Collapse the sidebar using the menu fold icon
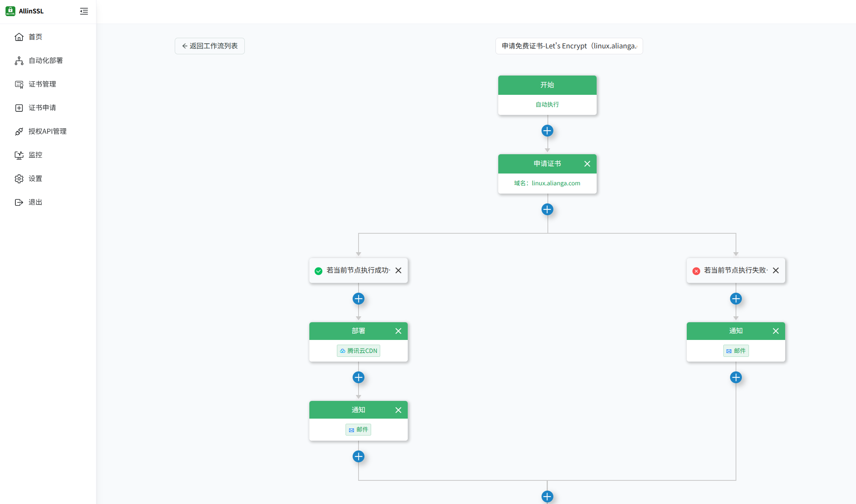This screenshot has height=504, width=856. click(84, 11)
